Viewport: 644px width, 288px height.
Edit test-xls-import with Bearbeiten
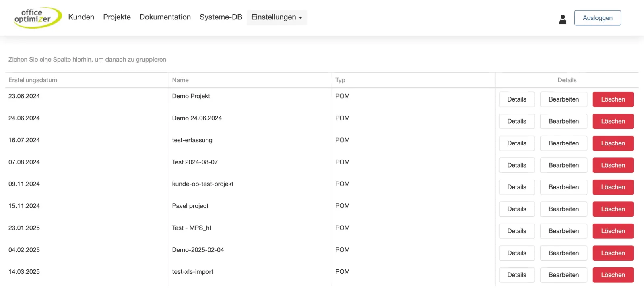(x=563, y=275)
